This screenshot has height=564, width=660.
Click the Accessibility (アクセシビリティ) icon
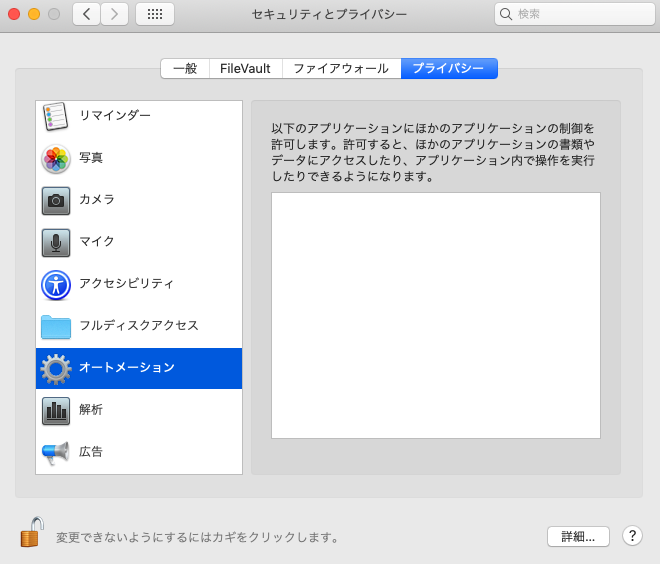(x=56, y=285)
